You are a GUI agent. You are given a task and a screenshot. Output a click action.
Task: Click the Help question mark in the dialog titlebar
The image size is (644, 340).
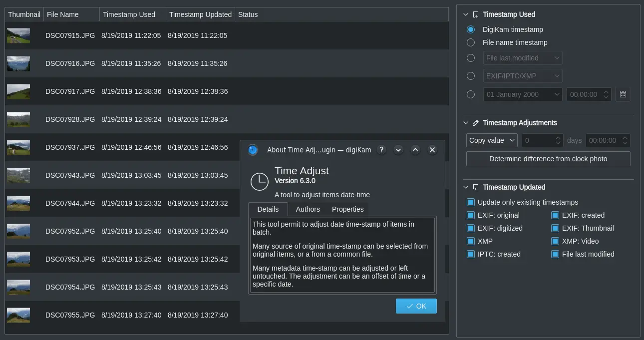point(381,150)
